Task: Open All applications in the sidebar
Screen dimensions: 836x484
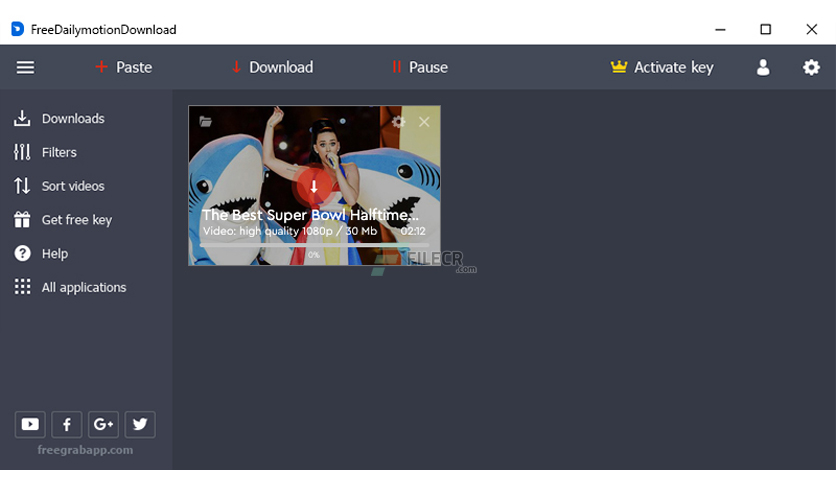Action: coord(70,287)
